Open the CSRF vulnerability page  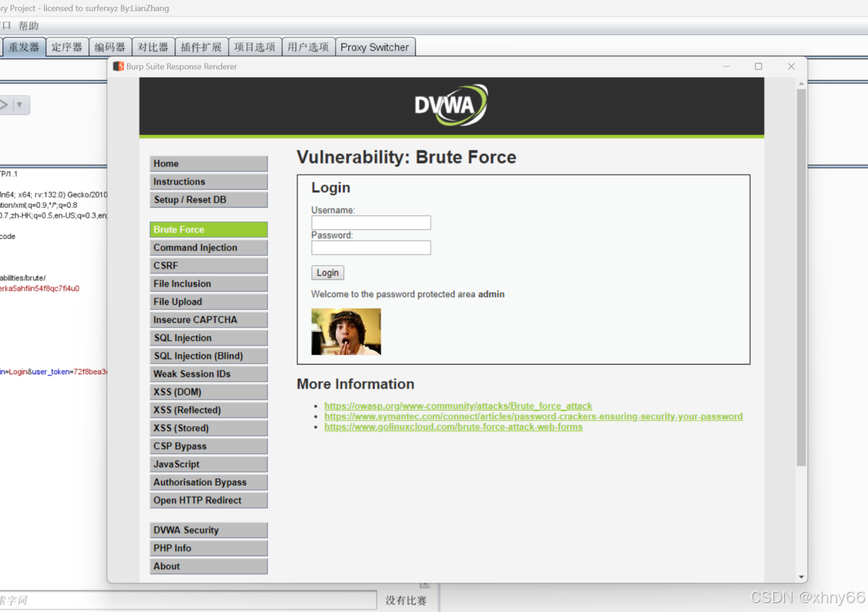(x=208, y=265)
